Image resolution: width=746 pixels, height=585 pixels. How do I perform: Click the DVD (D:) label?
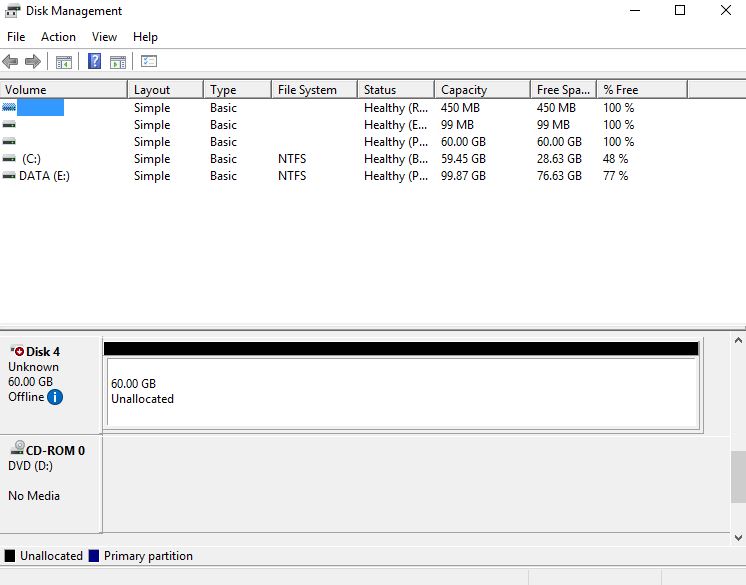(30, 466)
